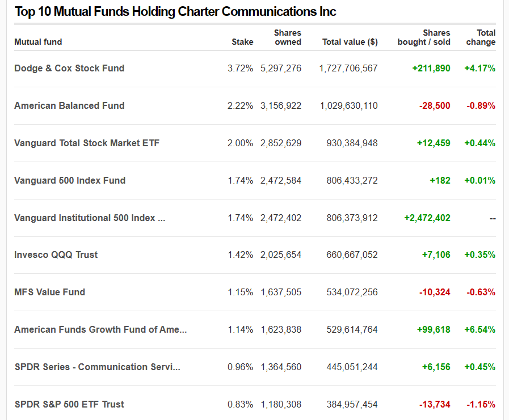Select total value 1,029,630,110

(349, 106)
